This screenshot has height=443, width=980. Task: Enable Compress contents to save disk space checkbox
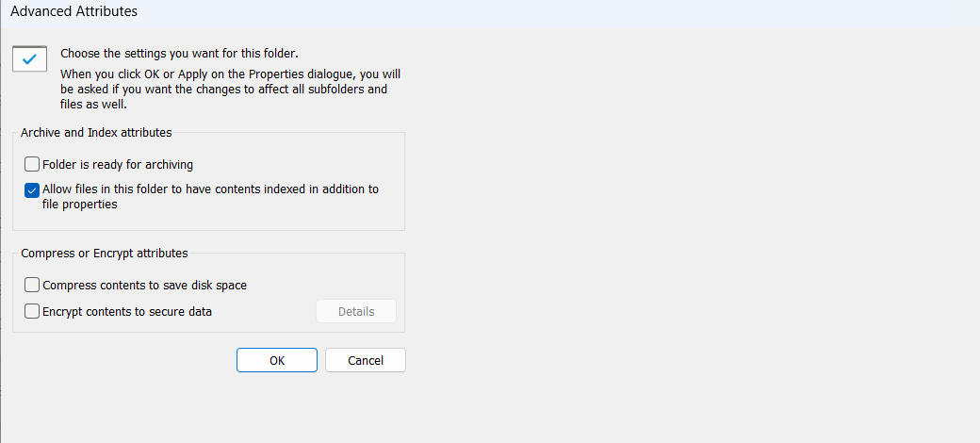click(x=32, y=285)
